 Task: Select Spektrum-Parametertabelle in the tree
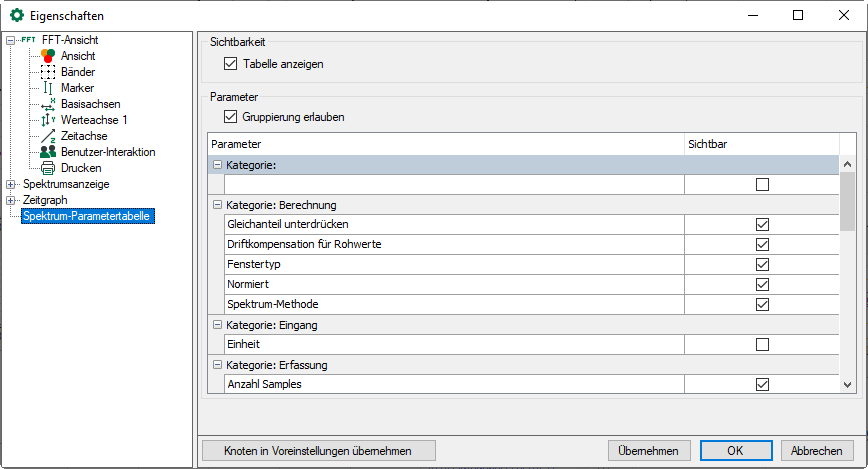tap(88, 216)
